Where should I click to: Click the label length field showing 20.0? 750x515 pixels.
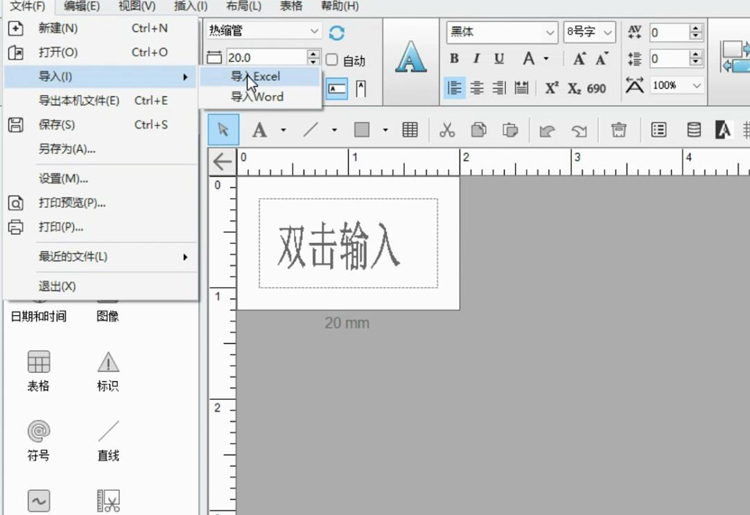pyautogui.click(x=266, y=57)
